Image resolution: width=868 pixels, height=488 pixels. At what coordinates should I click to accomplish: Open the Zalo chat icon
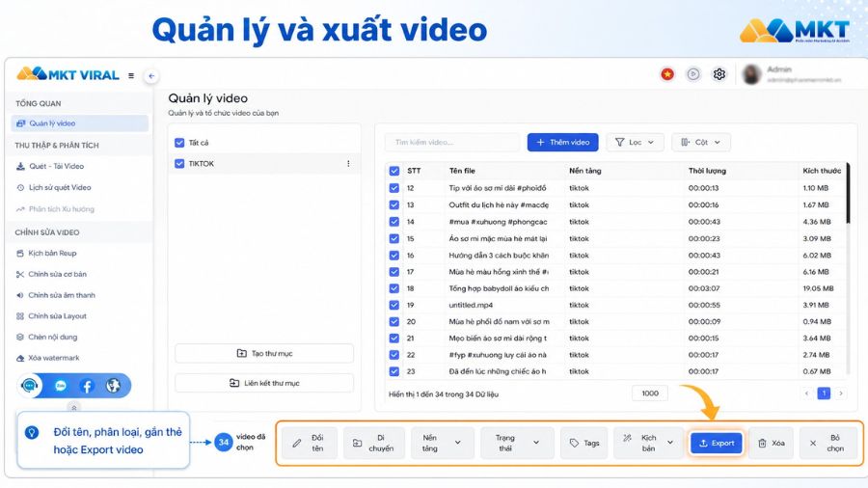[61, 386]
